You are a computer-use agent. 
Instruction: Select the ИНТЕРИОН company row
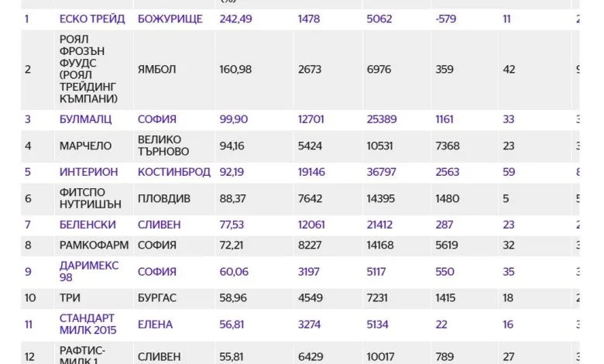(x=300, y=172)
